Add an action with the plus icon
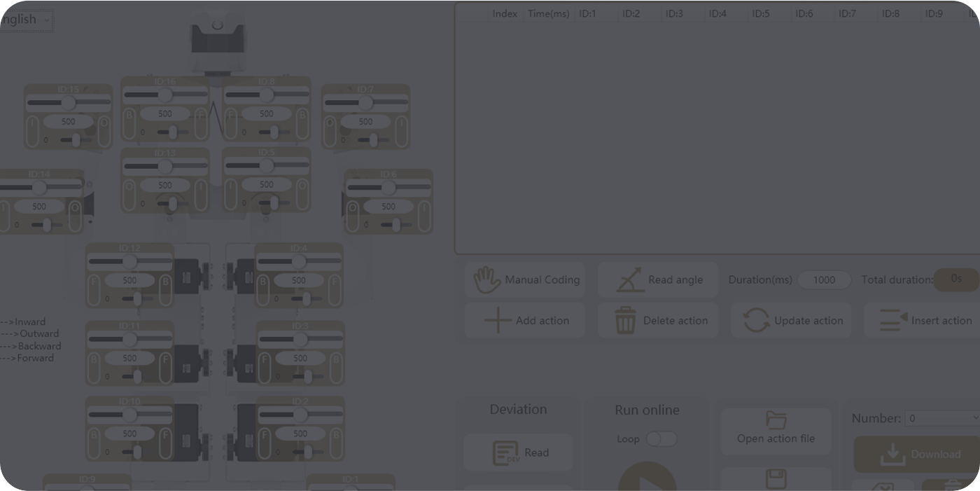 pos(525,321)
